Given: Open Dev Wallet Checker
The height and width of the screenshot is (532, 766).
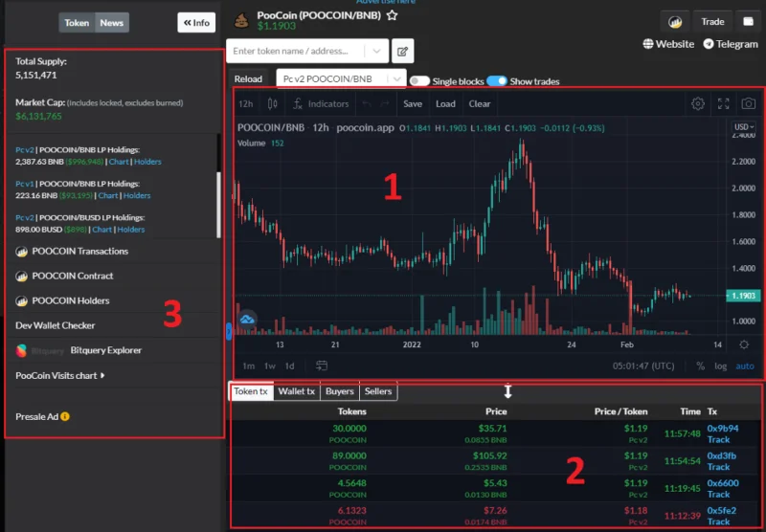Looking at the screenshot, I should [x=56, y=325].
